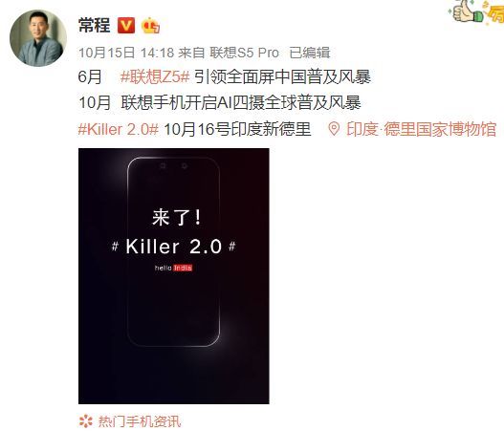Open the post timestamp 10月15日 14:18
Viewport: 504px width, 431px height.
pos(126,53)
